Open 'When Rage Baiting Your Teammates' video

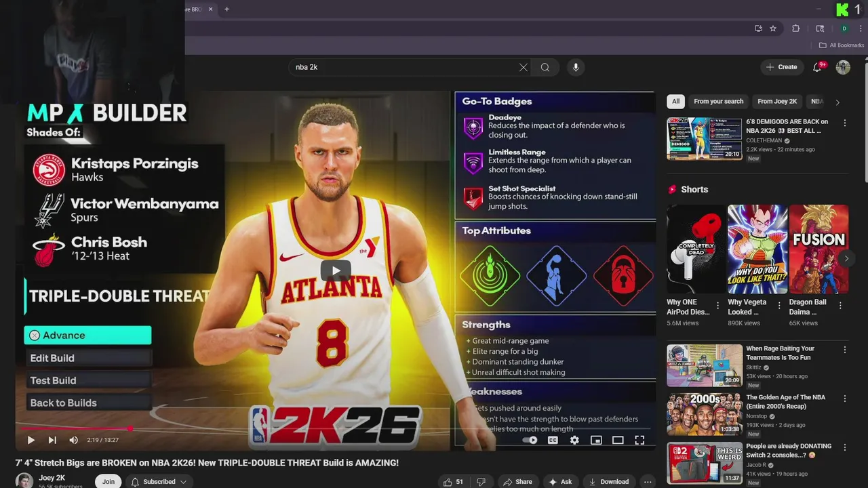(705, 365)
